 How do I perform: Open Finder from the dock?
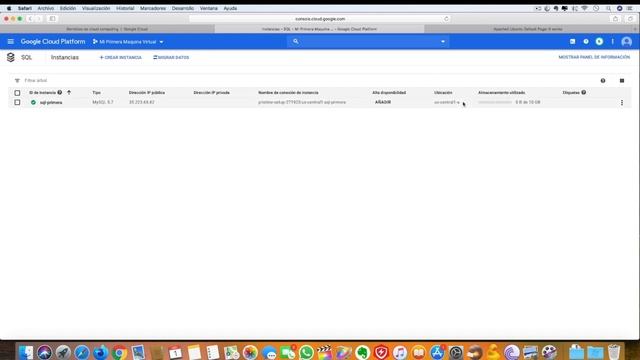point(26,352)
